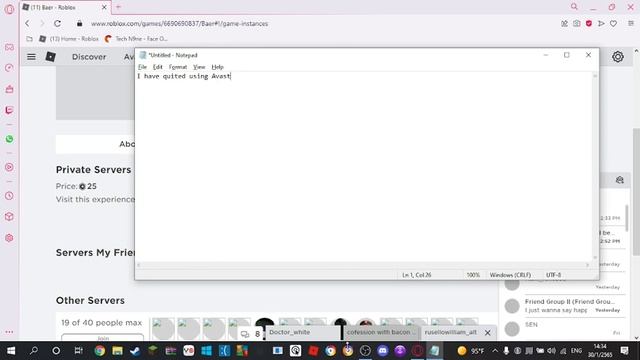Open the Doctor_white chat tab
The image size is (640, 360).
(x=303, y=332)
